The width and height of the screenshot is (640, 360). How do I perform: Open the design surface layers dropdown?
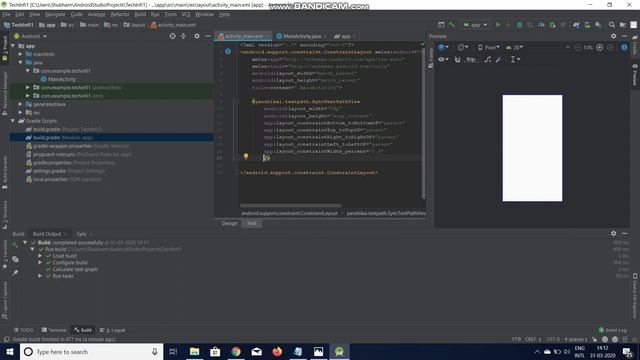(x=443, y=47)
